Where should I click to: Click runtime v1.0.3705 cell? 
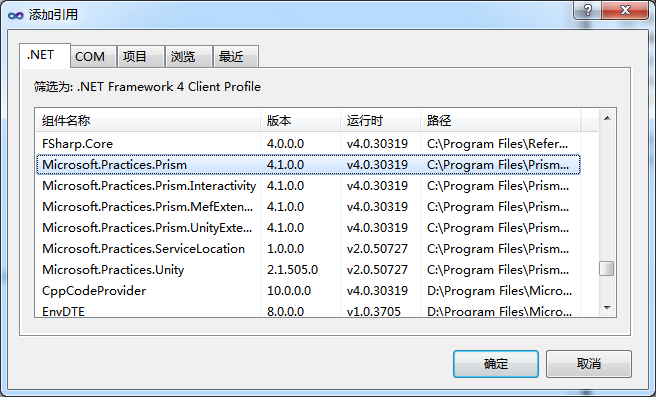tap(374, 311)
